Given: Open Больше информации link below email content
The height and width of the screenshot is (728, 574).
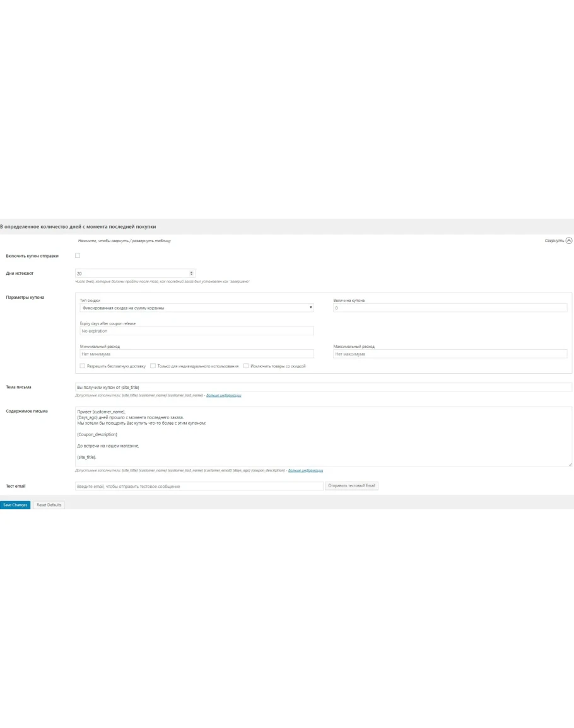Looking at the screenshot, I should point(305,470).
